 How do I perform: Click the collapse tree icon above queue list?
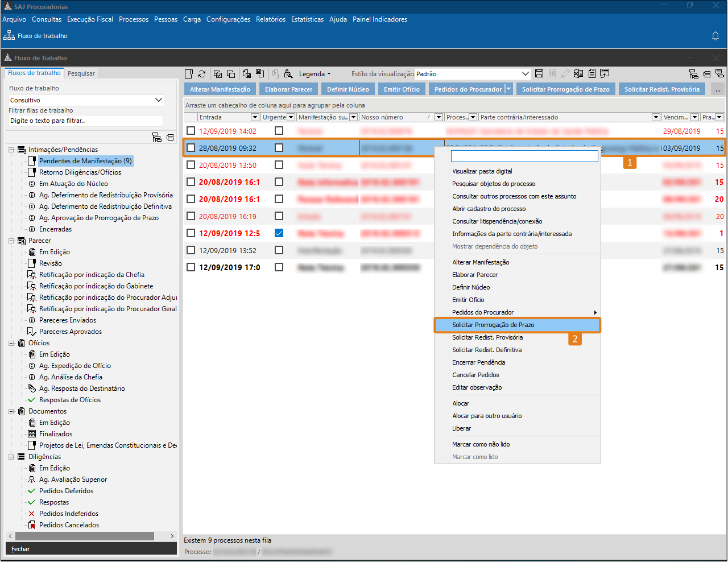pyautogui.click(x=170, y=138)
